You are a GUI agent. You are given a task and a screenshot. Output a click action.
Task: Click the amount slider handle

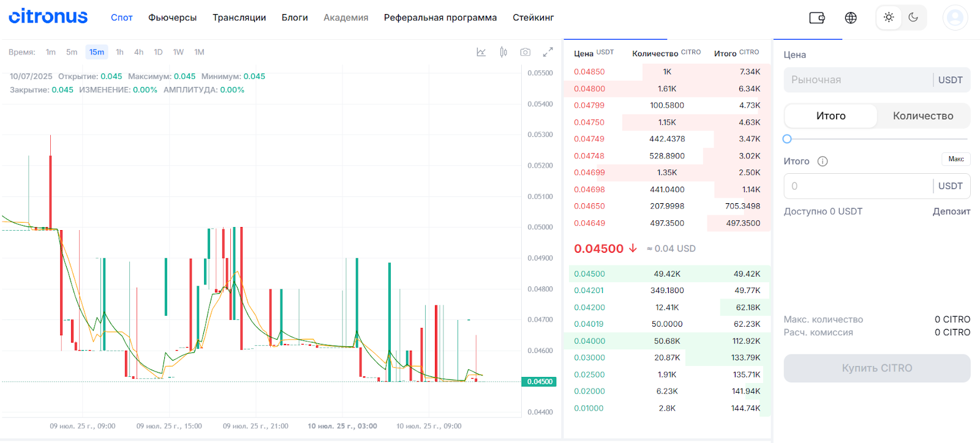787,139
